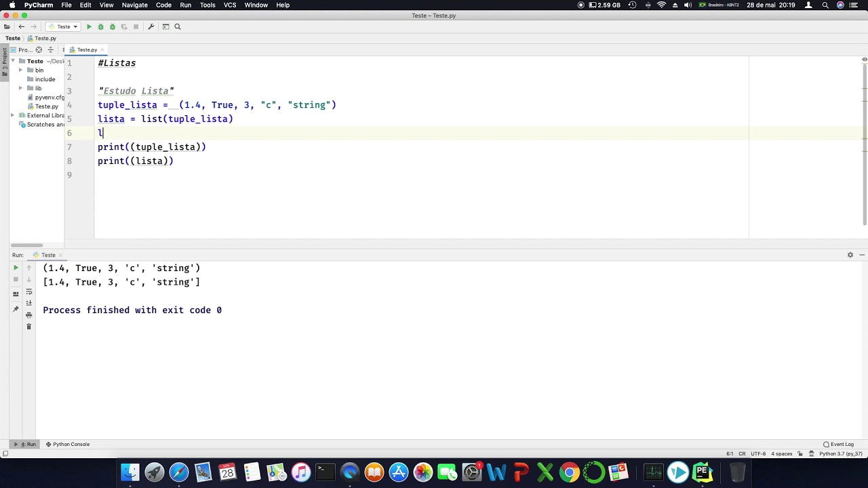Click the Project panel horizontal scrollbar
868x488 pixels.
pos(27,245)
